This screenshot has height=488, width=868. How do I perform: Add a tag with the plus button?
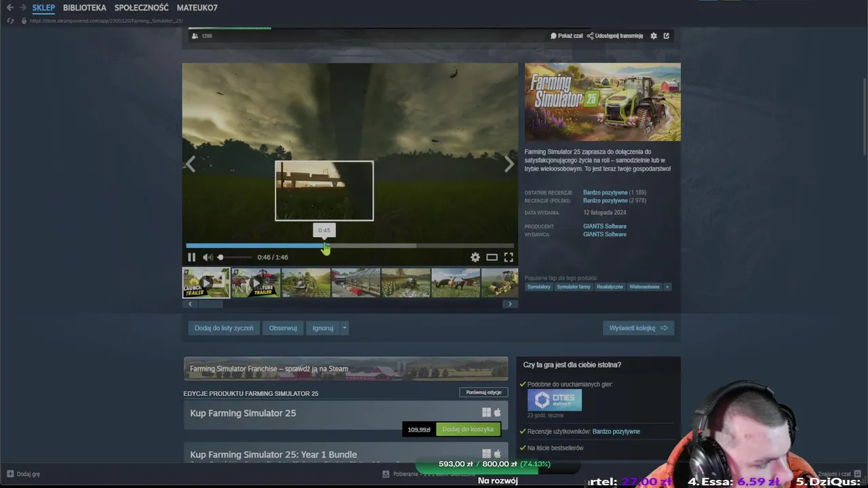pyautogui.click(x=667, y=287)
